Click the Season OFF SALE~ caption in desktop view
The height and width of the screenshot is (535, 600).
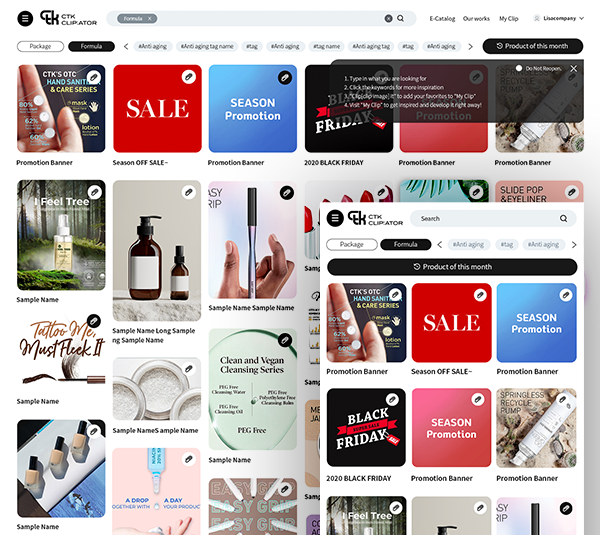[x=140, y=163]
